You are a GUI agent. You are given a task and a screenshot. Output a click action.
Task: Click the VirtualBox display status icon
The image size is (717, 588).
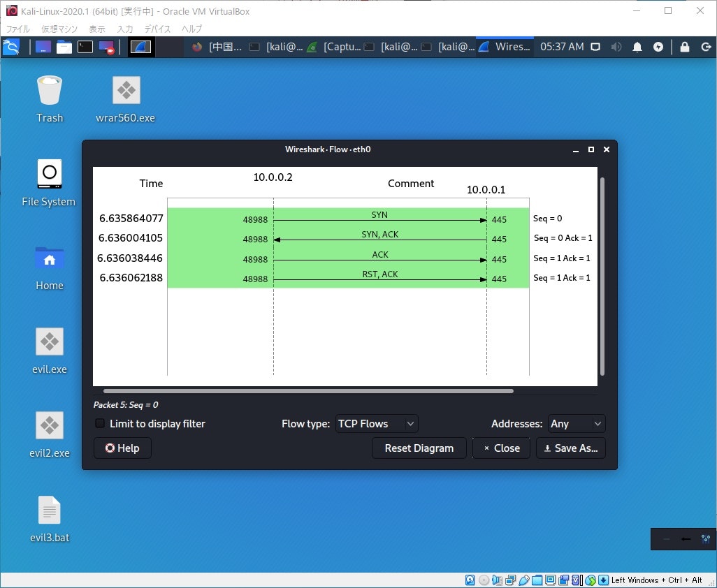(551, 580)
